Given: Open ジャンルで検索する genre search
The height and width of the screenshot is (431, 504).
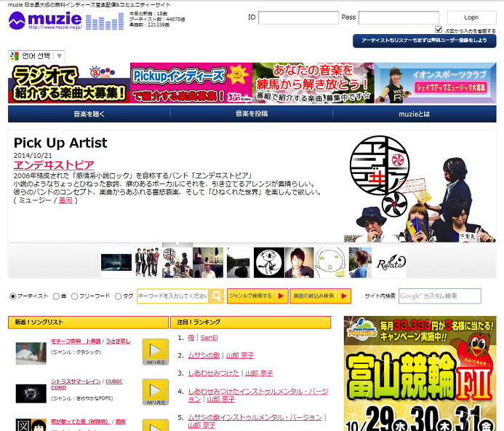Looking at the screenshot, I should [257, 296].
